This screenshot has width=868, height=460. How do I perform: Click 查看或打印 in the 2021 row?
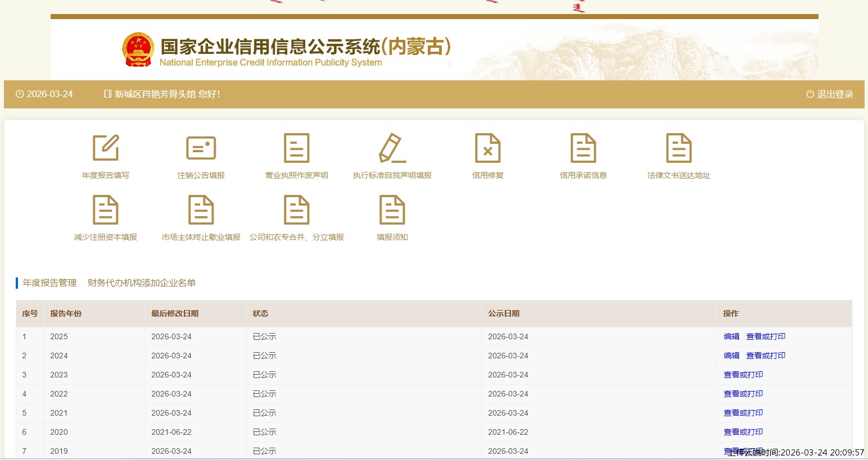(743, 413)
